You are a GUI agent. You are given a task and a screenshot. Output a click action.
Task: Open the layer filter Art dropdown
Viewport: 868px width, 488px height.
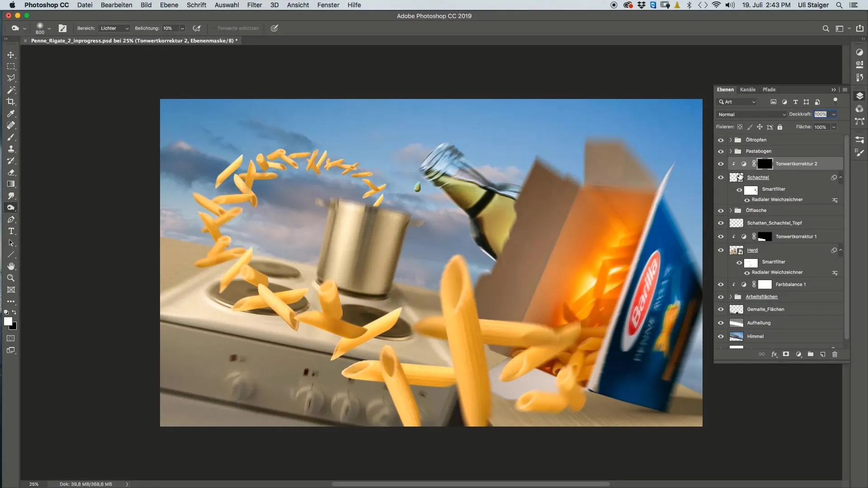(x=737, y=102)
